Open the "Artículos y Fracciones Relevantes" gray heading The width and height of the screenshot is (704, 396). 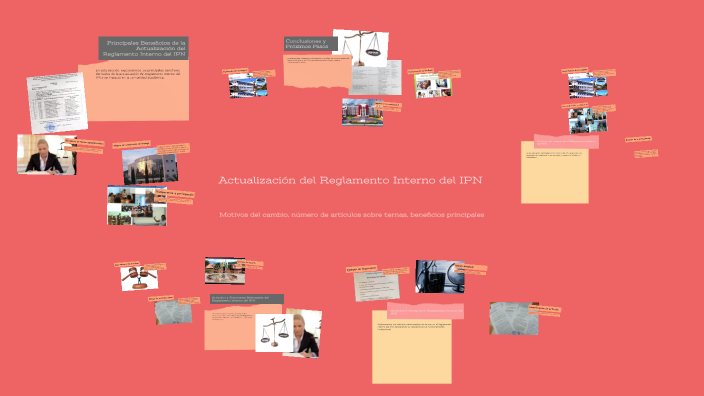247,299
